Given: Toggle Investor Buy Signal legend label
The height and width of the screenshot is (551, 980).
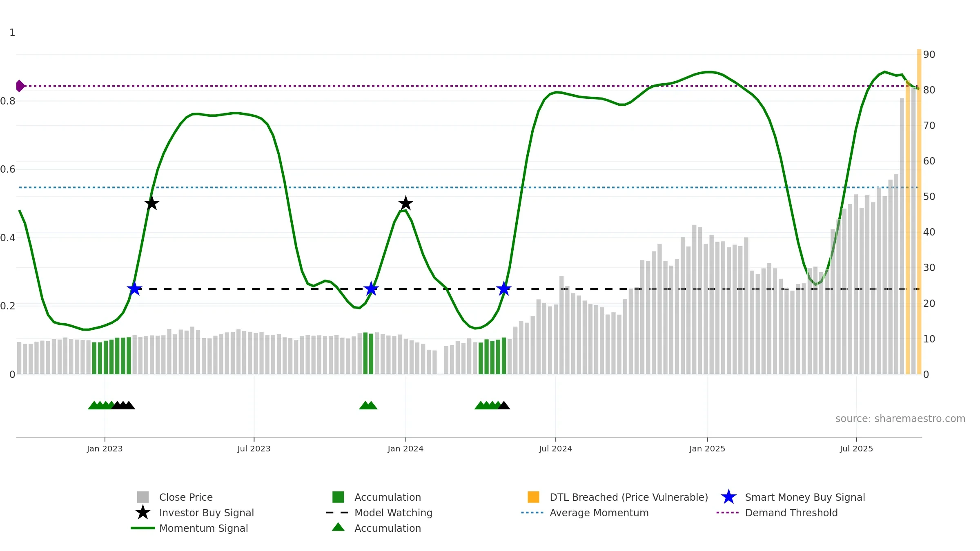Looking at the screenshot, I should pyautogui.click(x=207, y=513).
